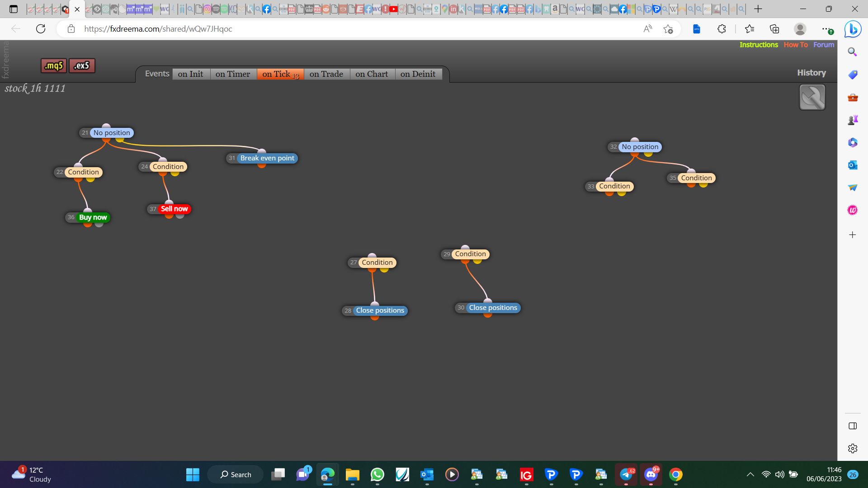Select the Break even point block
The image size is (868, 488).
tap(267, 158)
